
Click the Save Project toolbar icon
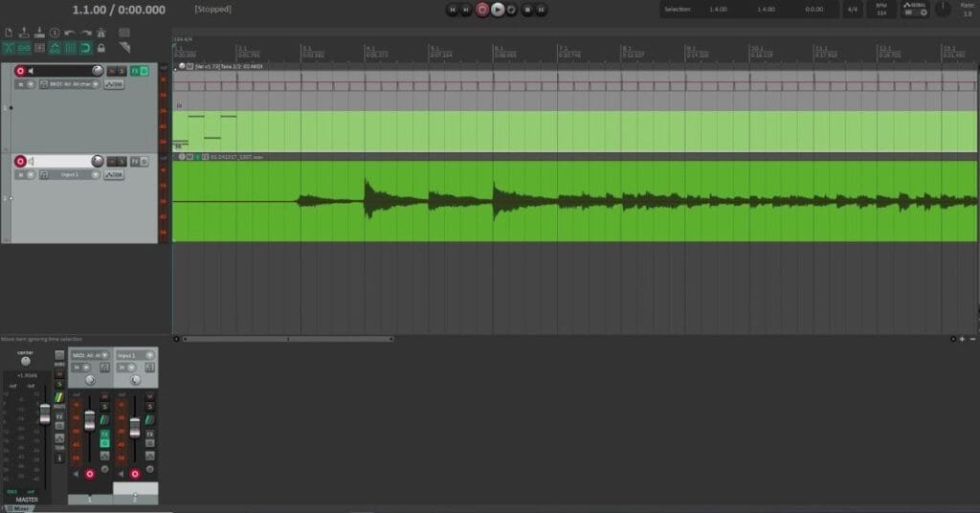[38, 33]
